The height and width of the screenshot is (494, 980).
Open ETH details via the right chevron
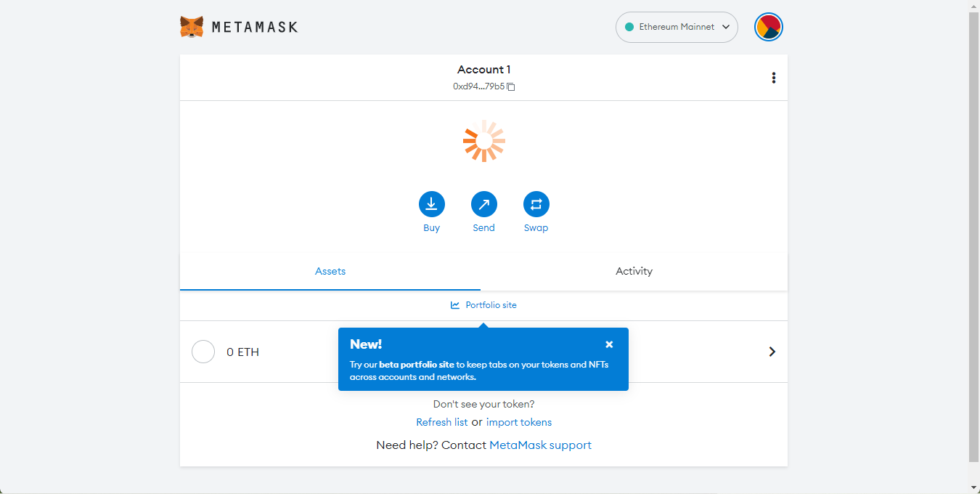(x=772, y=352)
